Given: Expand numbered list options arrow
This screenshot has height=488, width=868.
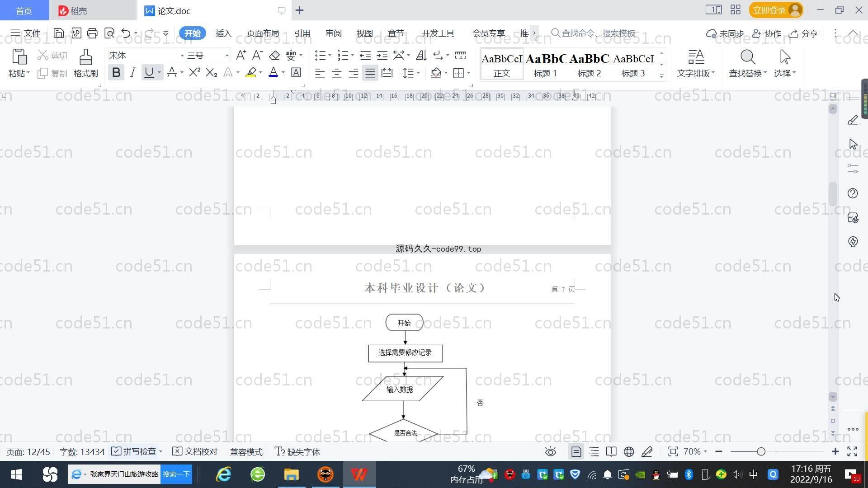Looking at the screenshot, I should [x=352, y=56].
